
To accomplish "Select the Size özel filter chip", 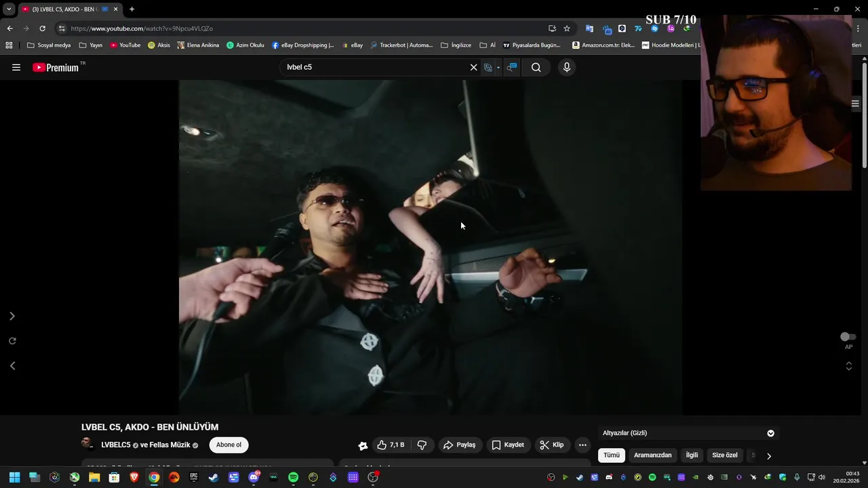I will (x=724, y=455).
